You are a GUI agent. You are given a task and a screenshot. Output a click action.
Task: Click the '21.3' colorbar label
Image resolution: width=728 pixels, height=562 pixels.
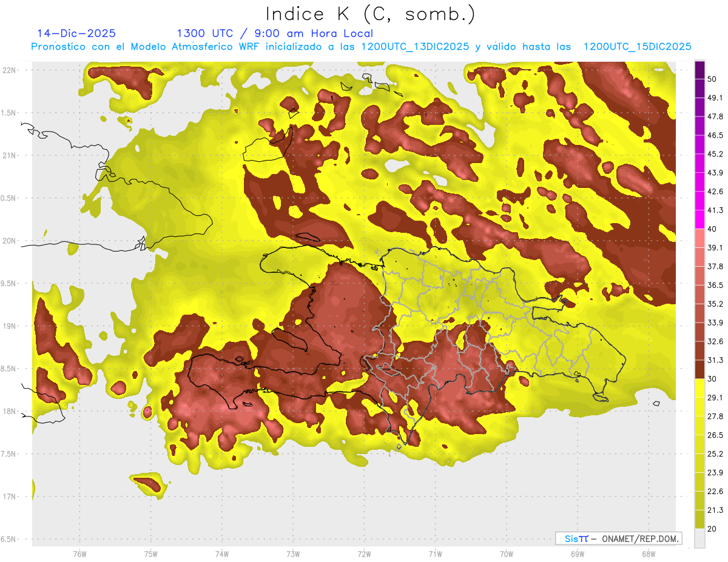tap(715, 510)
